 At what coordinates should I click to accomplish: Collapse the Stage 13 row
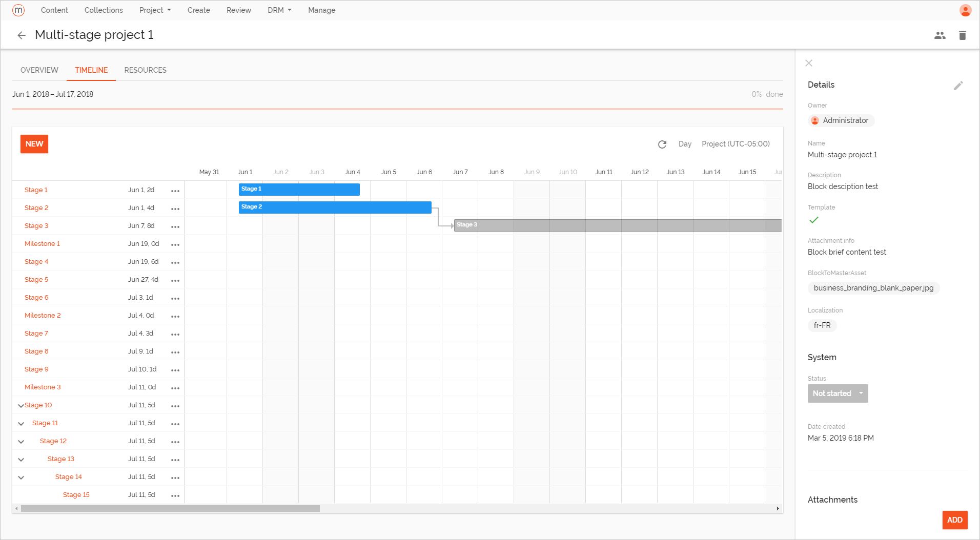[x=21, y=459]
